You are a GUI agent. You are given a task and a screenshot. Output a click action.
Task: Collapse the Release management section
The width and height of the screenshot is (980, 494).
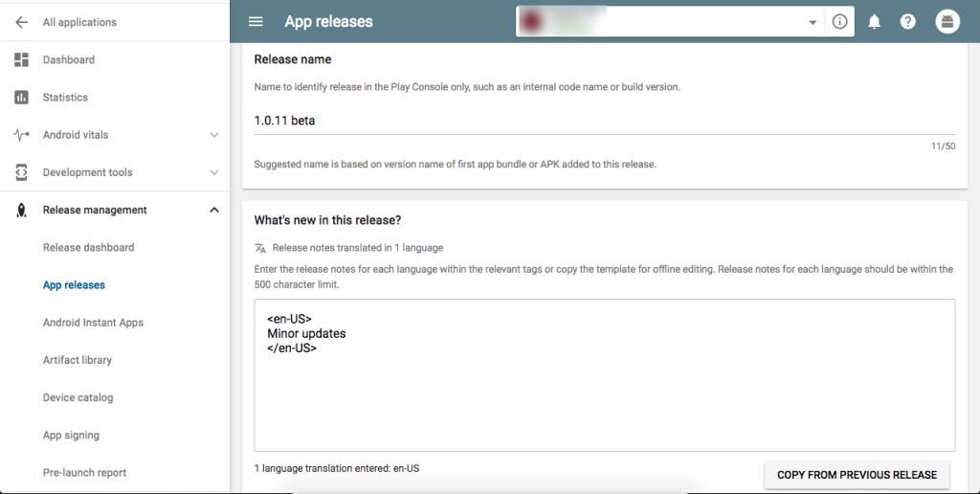(214, 211)
